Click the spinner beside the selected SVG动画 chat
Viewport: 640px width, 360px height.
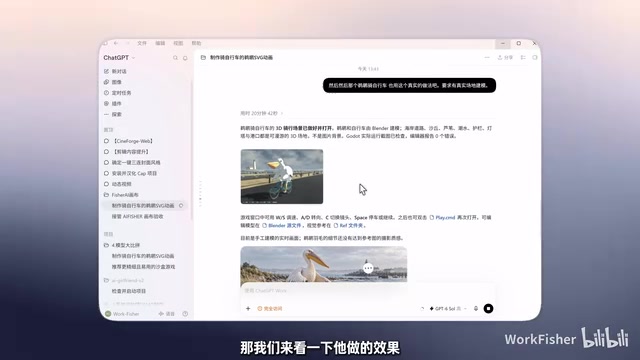[x=181, y=206]
